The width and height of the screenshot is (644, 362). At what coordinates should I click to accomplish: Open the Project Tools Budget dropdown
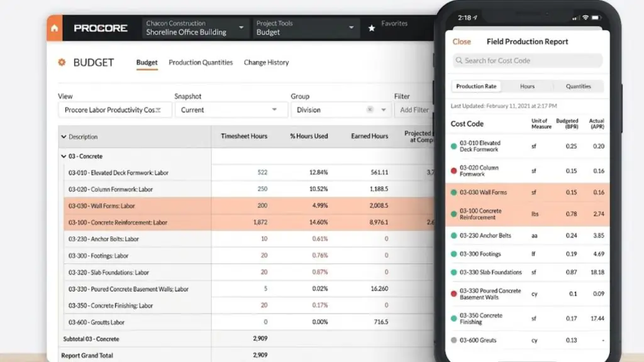pyautogui.click(x=306, y=28)
